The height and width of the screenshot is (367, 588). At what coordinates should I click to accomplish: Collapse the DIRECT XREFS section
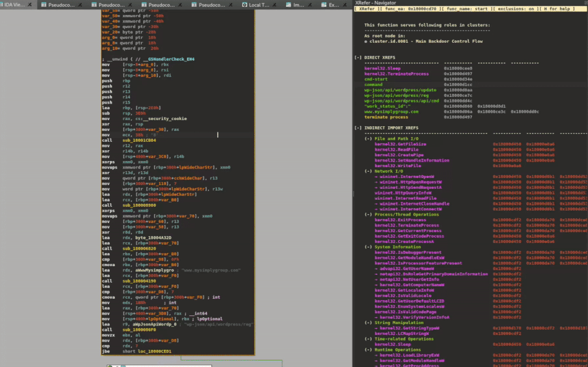(358, 58)
